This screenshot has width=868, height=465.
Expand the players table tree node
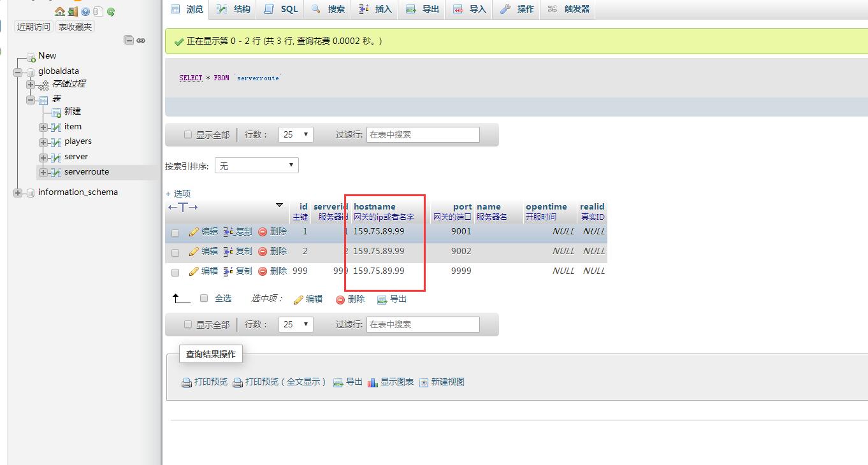(43, 142)
